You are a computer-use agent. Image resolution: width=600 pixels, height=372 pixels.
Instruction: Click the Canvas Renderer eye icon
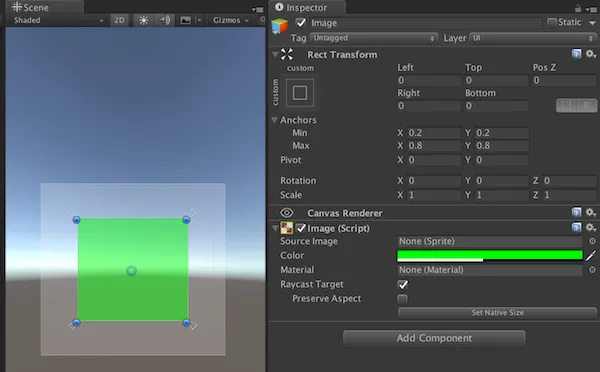[x=287, y=213]
